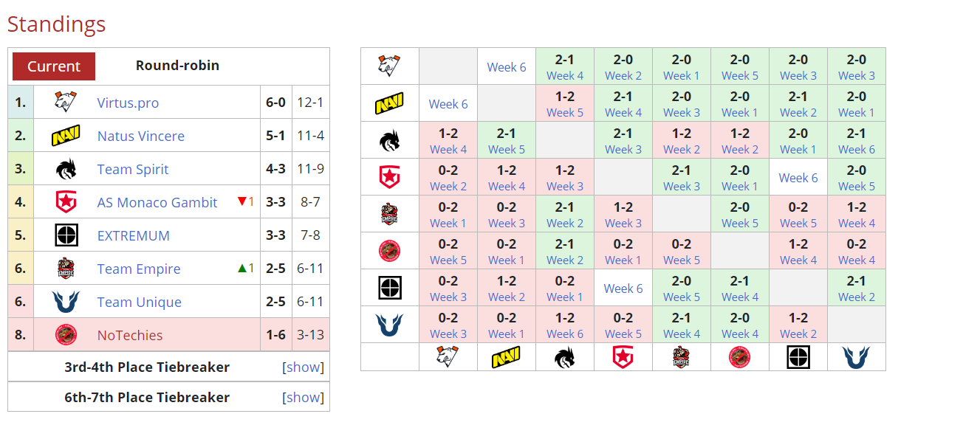
Task: Click the NoTechies logo in standings list
Action: tap(66, 336)
